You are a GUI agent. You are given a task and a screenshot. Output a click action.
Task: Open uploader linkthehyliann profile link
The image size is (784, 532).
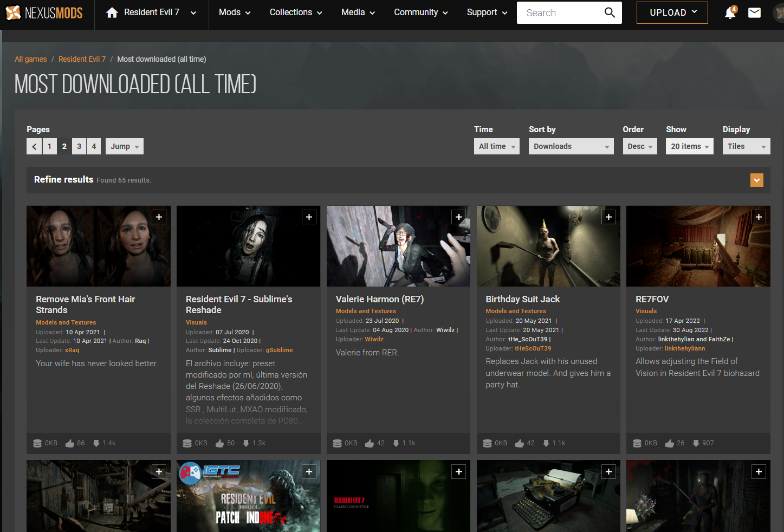[x=685, y=348]
